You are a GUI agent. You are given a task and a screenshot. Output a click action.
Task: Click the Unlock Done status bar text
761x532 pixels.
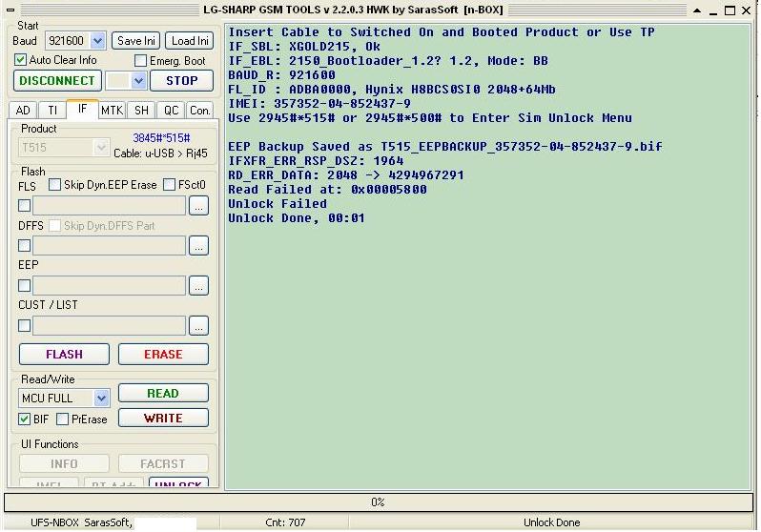(x=552, y=522)
